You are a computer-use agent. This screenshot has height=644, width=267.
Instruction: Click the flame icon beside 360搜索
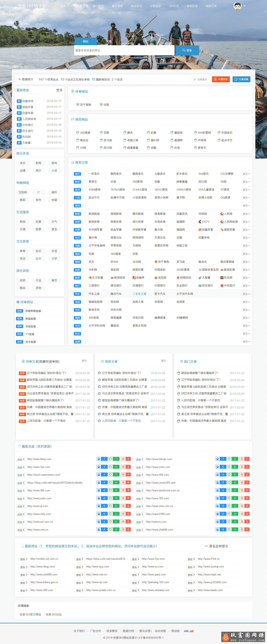(78, 132)
